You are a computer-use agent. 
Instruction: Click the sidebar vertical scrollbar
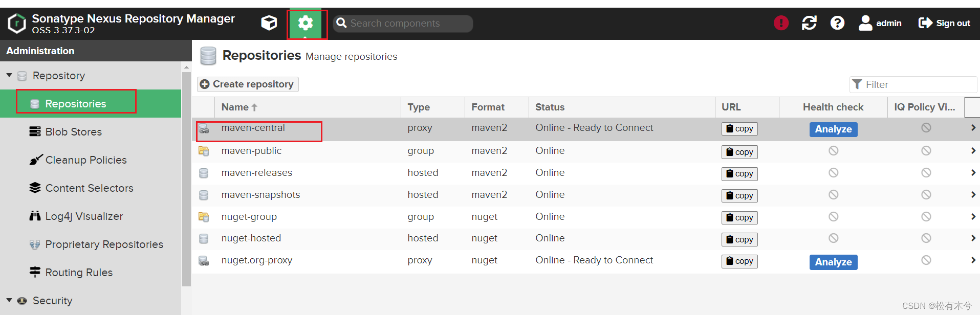coord(186,179)
